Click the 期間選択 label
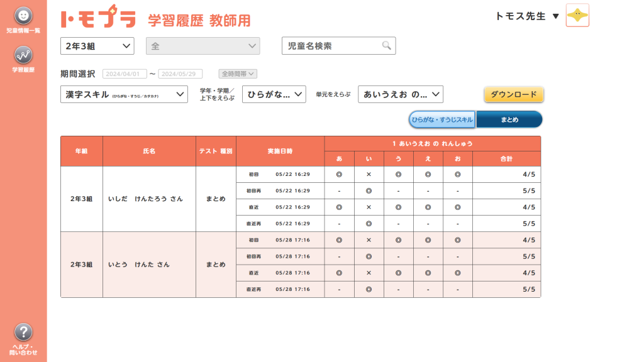This screenshot has height=362, width=644. tap(77, 74)
